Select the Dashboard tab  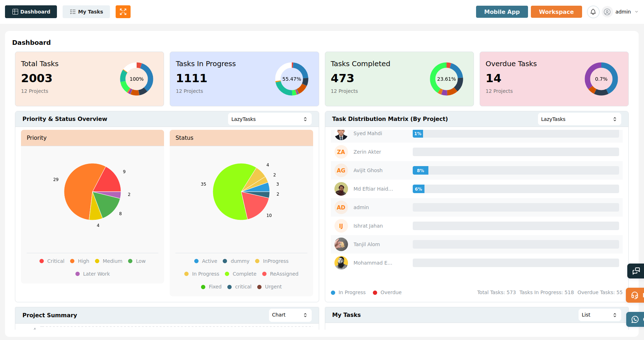(x=31, y=12)
